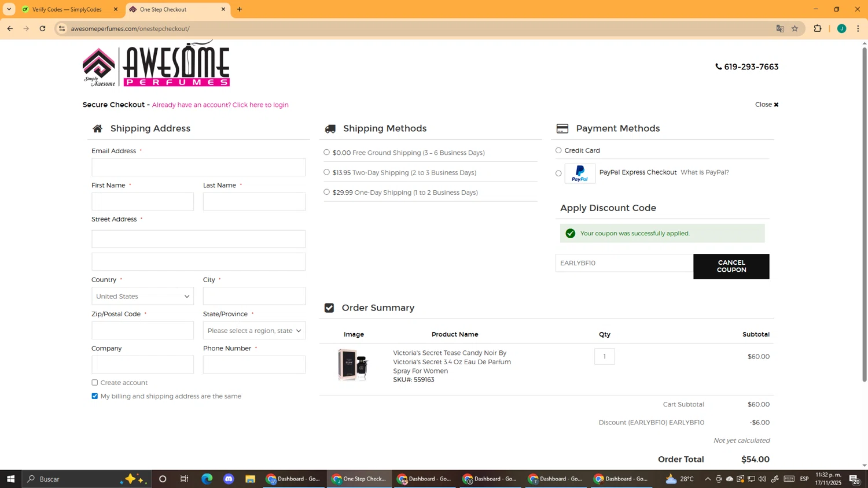Image resolution: width=868 pixels, height=488 pixels.
Task: Click the PayPal logo icon
Action: click(580, 173)
